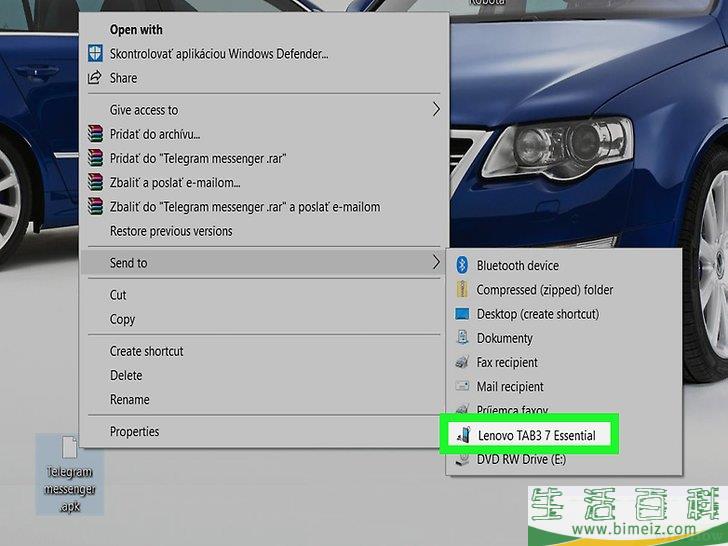Choose Zbaliť do "Telegram messenger .rar" a poslať e-mailom
Viewport: 728px width, 546px height.
[264, 206]
